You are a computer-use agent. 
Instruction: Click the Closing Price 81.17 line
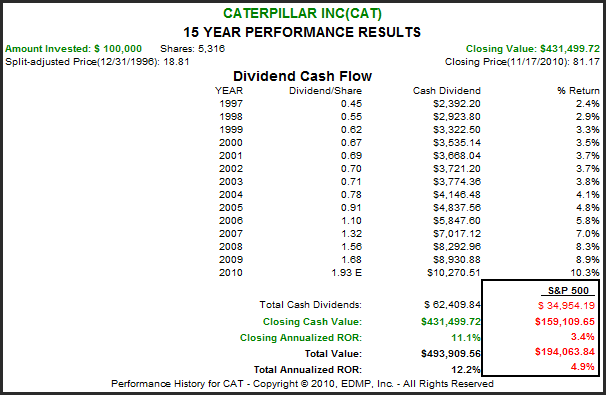click(x=522, y=62)
